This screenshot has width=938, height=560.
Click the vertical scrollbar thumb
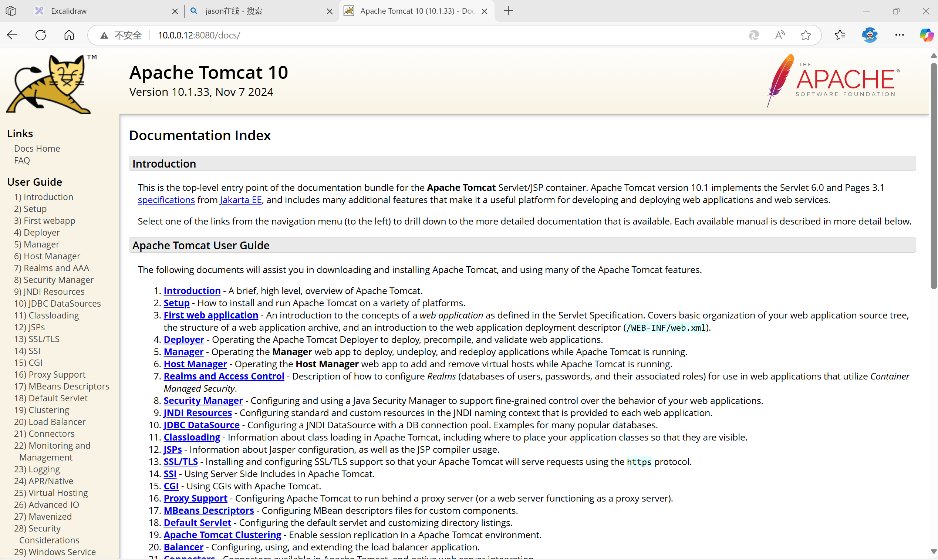(x=934, y=175)
